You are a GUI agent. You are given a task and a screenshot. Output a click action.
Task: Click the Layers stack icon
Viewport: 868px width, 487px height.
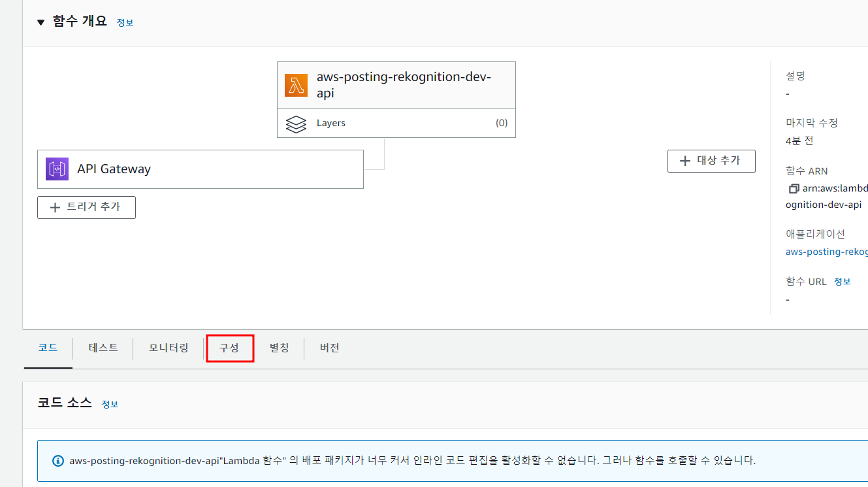pos(296,124)
